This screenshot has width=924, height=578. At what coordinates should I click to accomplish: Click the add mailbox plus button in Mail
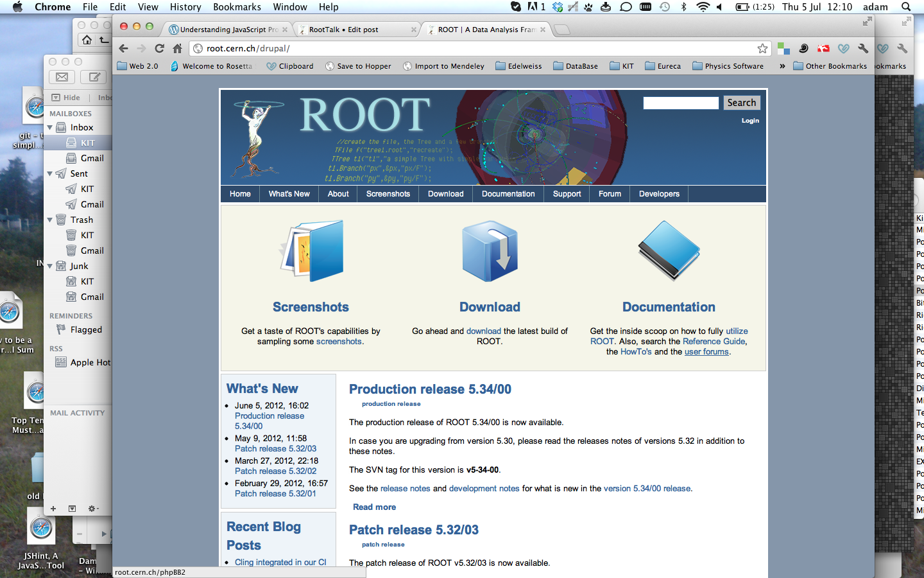[x=53, y=508]
